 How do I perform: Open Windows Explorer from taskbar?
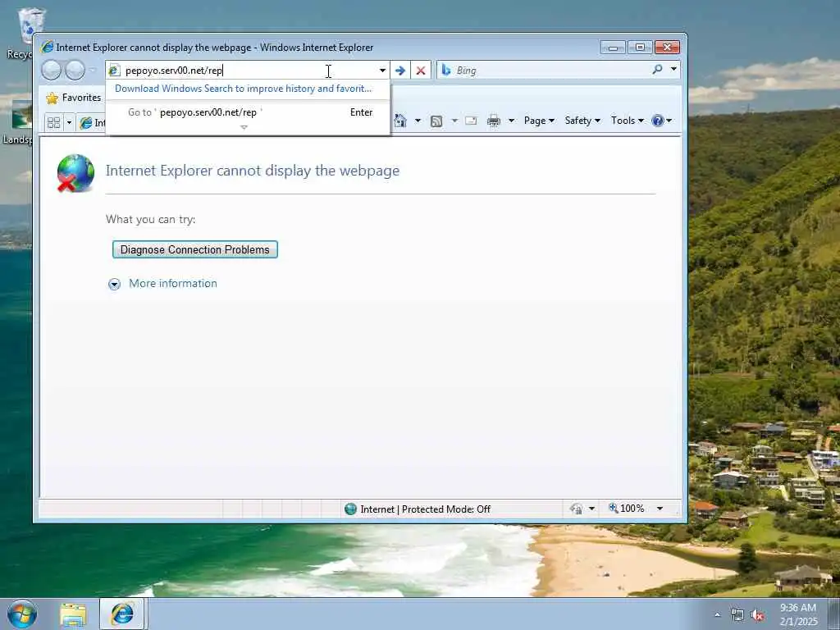73,614
